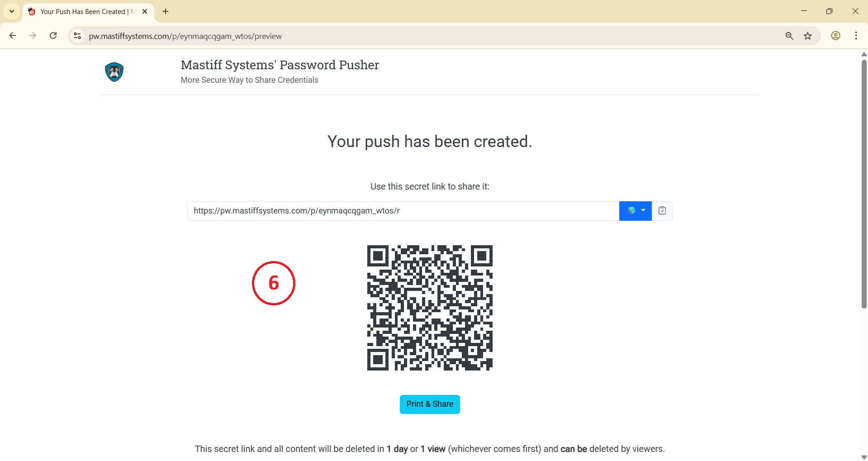Screen dimensions: 868x461
Task: Open a new browser tab
Action: (166, 12)
